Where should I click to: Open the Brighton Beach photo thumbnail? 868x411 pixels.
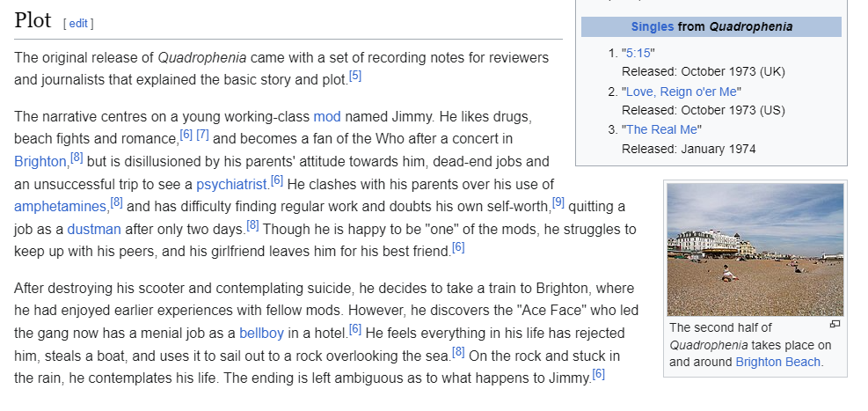(x=755, y=250)
